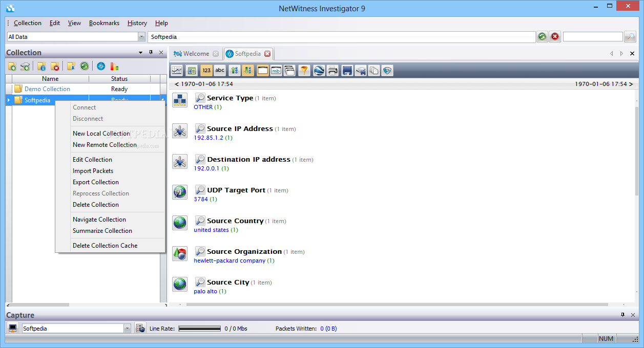Click the 192.85.1.2 source IP link
Viewport: 644px width, 348px height.
(209, 138)
